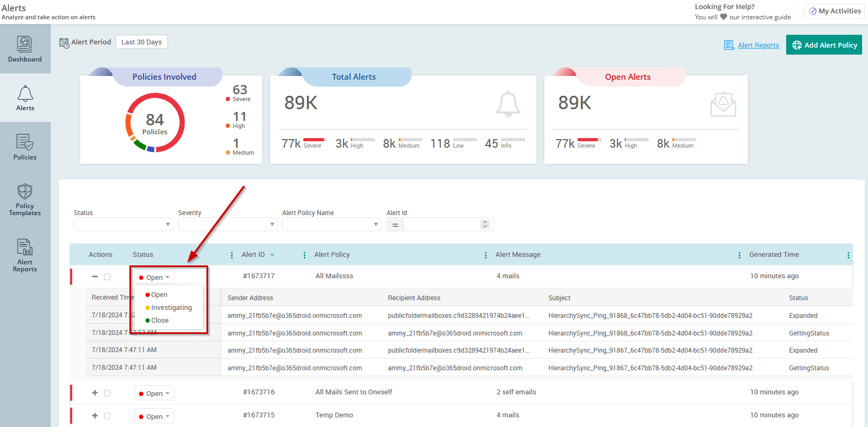The width and height of the screenshot is (868, 427).
Task: Click the 2 self emails message
Action: tap(516, 392)
